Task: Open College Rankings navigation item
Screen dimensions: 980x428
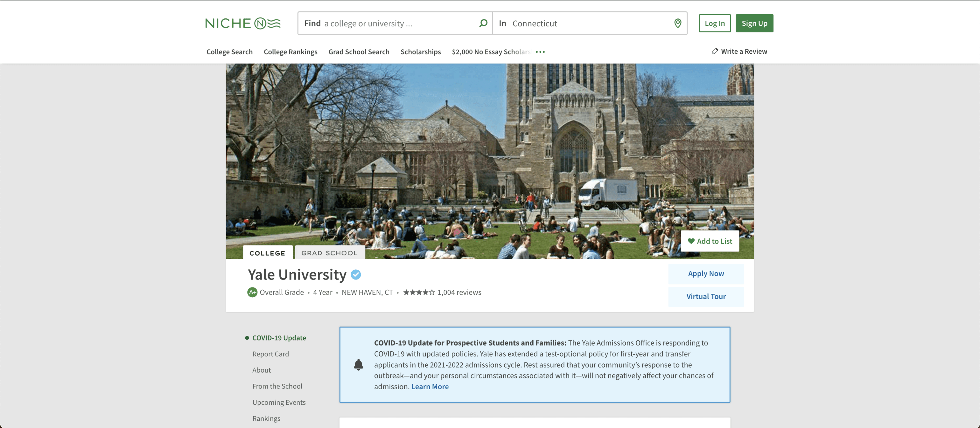Action: (290, 52)
